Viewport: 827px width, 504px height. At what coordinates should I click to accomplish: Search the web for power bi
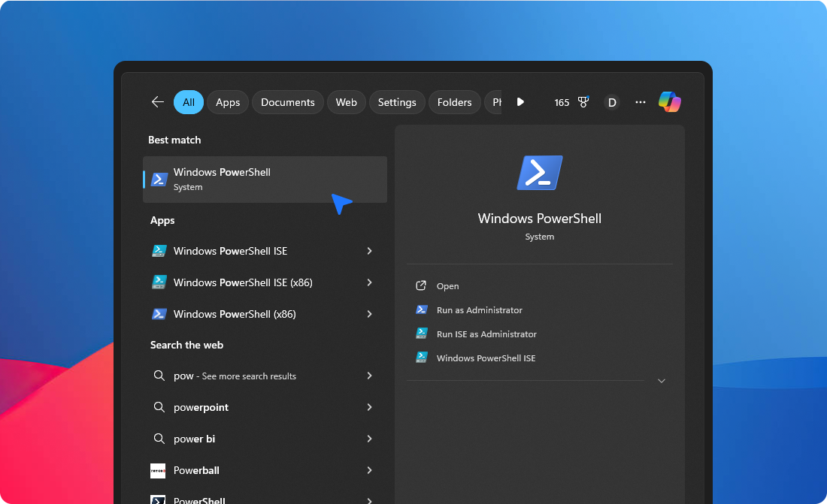click(x=194, y=439)
